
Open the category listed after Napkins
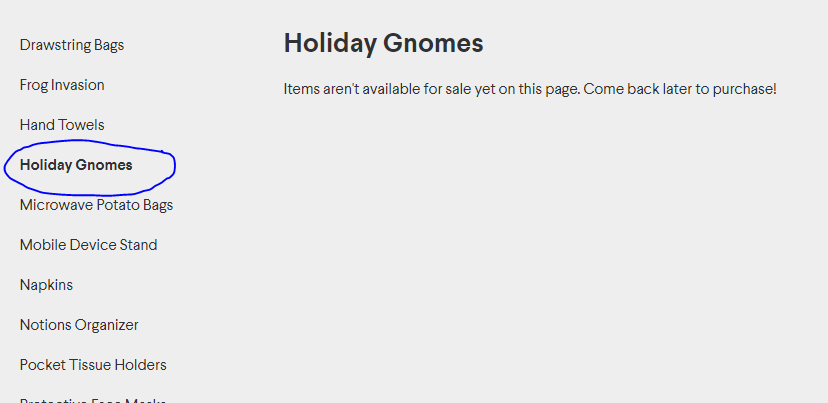[79, 325]
